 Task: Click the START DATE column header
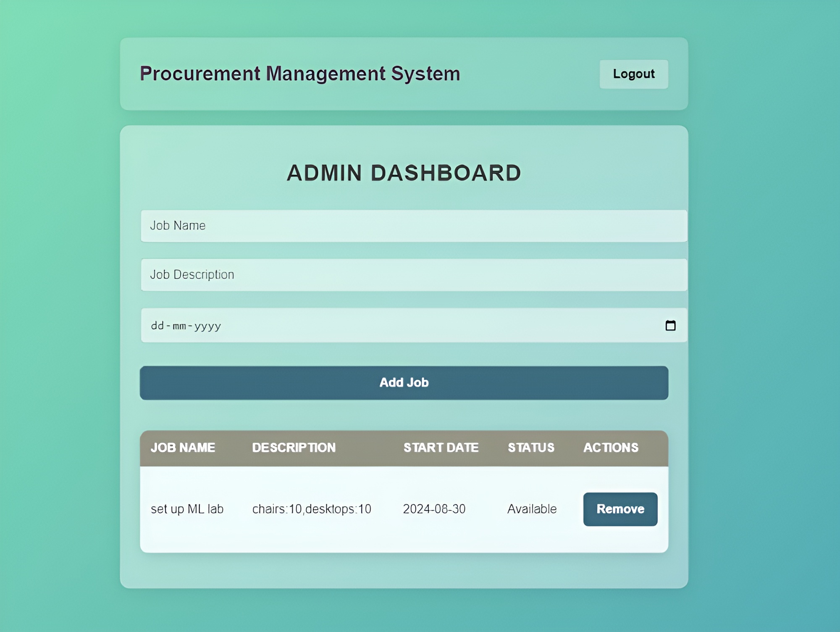[441, 448]
